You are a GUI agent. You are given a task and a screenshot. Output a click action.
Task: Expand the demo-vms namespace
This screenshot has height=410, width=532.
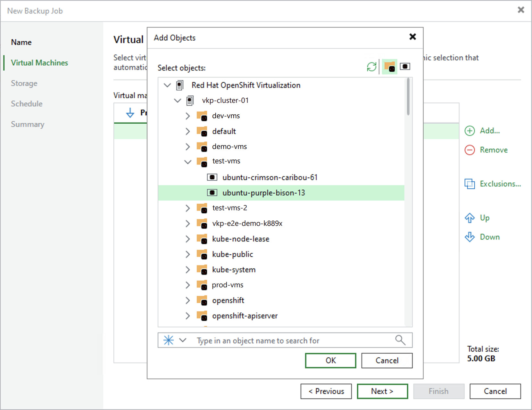[x=188, y=147]
